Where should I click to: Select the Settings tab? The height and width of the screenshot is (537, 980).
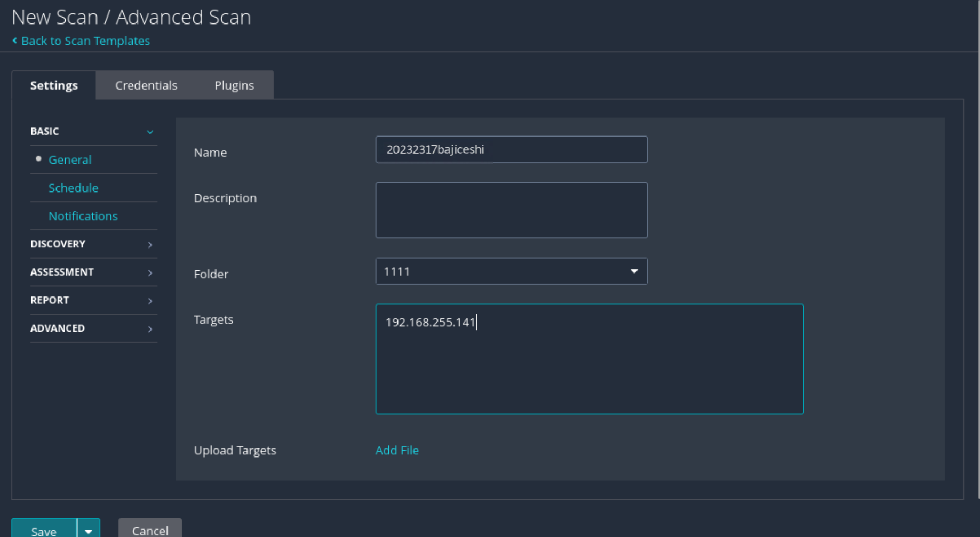click(x=54, y=85)
